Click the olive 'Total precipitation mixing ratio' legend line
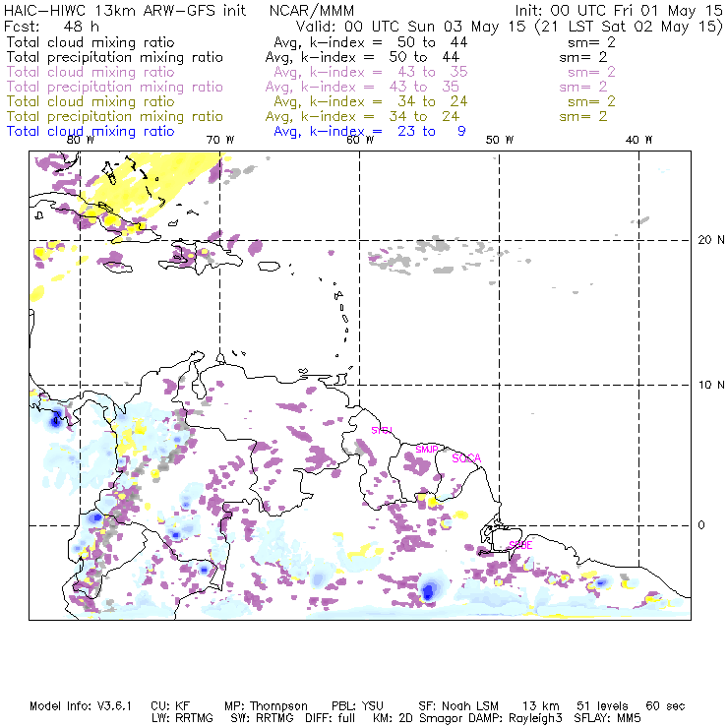This screenshot has width=728, height=728. click(115, 116)
